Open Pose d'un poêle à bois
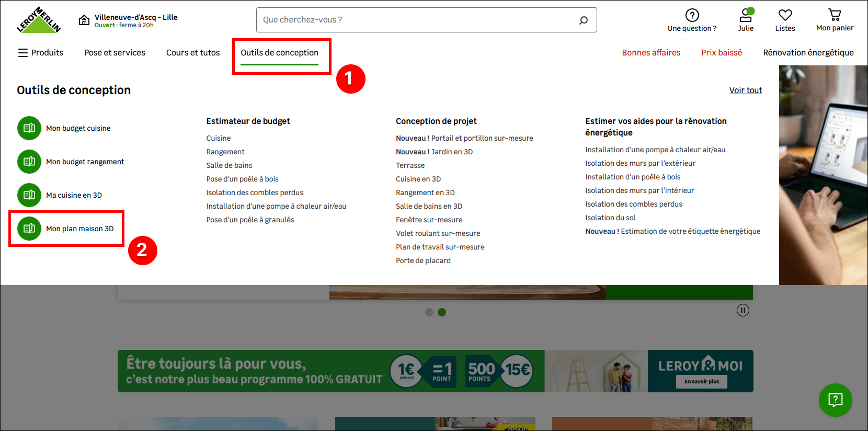This screenshot has height=431, width=868. point(243,179)
